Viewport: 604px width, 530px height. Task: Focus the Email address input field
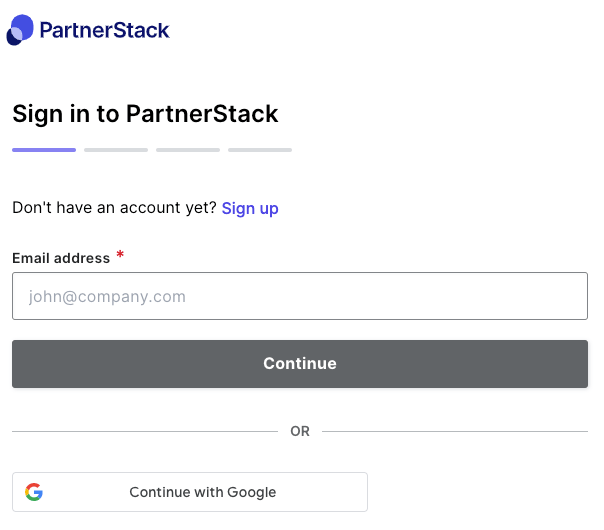(x=300, y=296)
